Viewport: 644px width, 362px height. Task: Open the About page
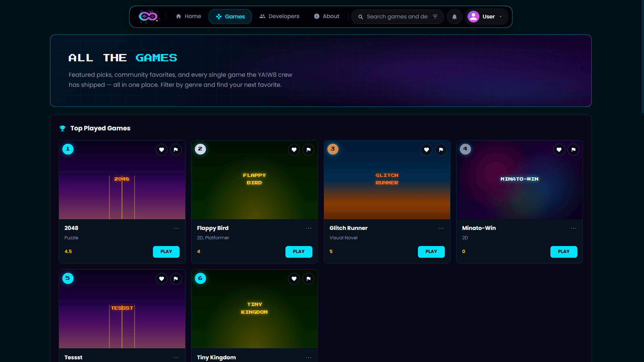(327, 16)
